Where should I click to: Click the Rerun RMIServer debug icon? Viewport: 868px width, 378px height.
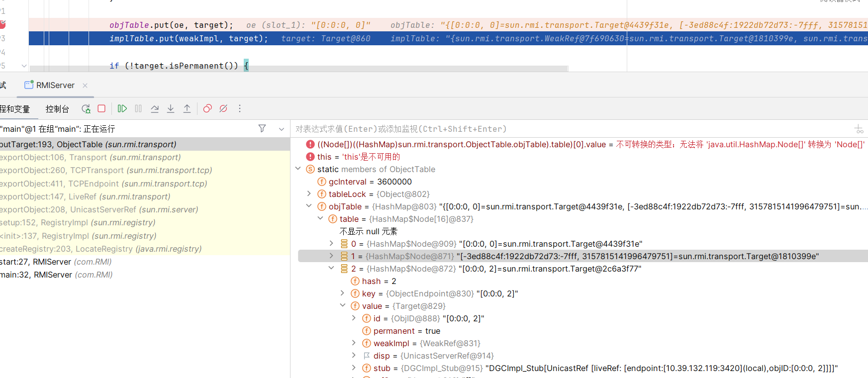(86, 108)
